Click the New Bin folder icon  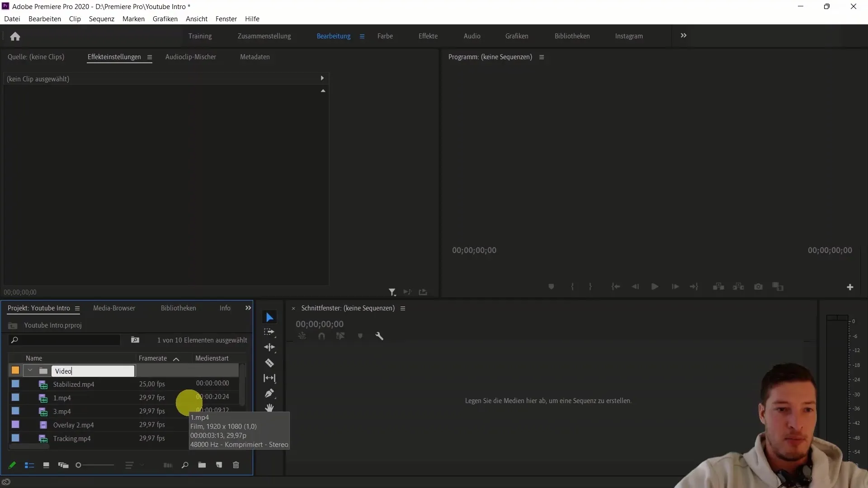pos(202,465)
